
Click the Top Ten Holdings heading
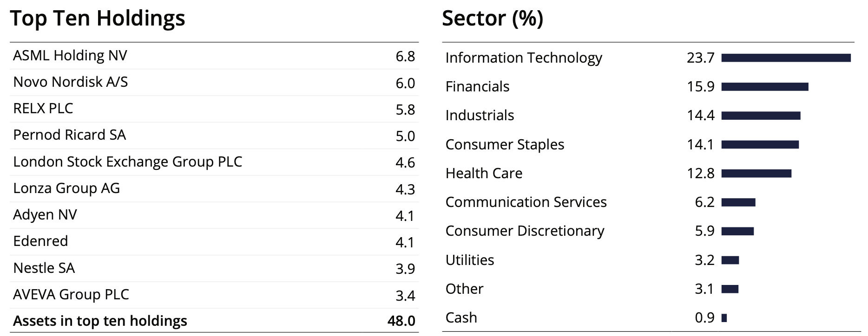click(98, 19)
